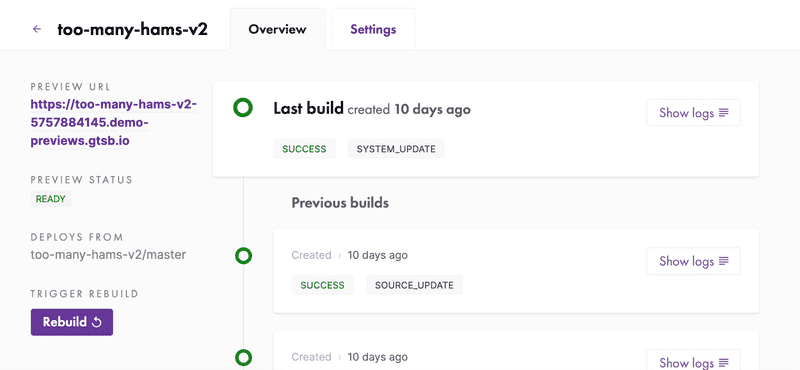Image resolution: width=800 pixels, height=370 pixels.
Task: Click the green status circle of Last build
Action: [243, 108]
